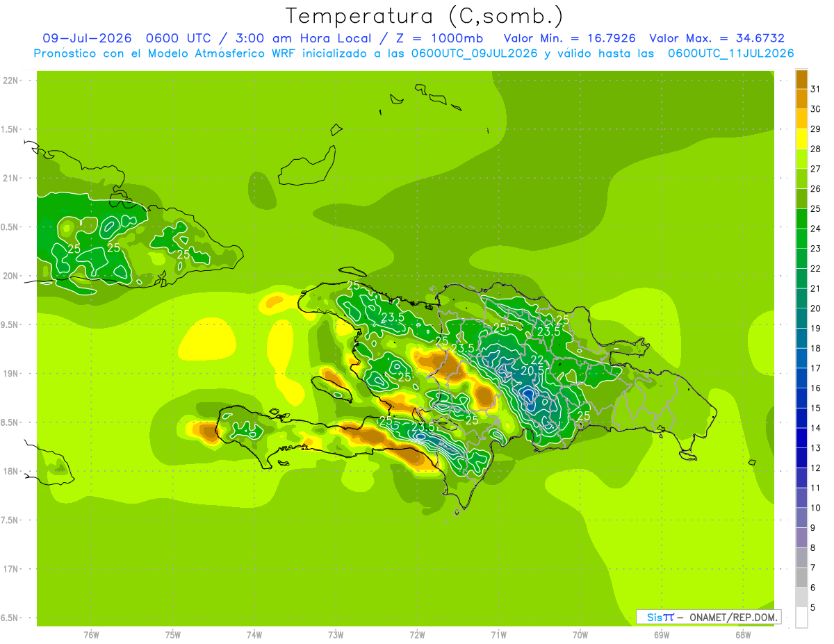
Task: Click legend swatch between 17 and 18
Action: [x=801, y=358]
